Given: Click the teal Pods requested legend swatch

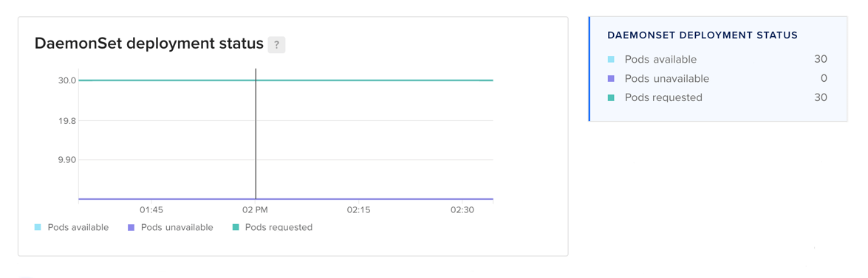Looking at the screenshot, I should (x=235, y=227).
